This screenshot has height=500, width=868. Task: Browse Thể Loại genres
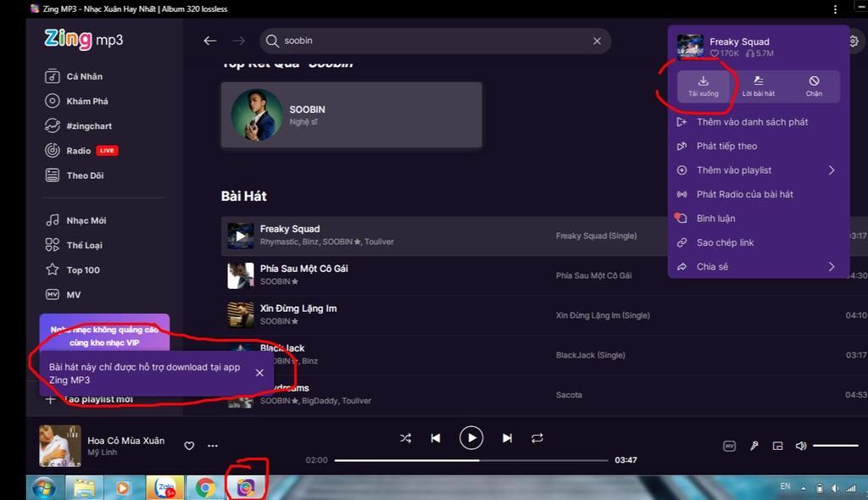click(x=74, y=245)
